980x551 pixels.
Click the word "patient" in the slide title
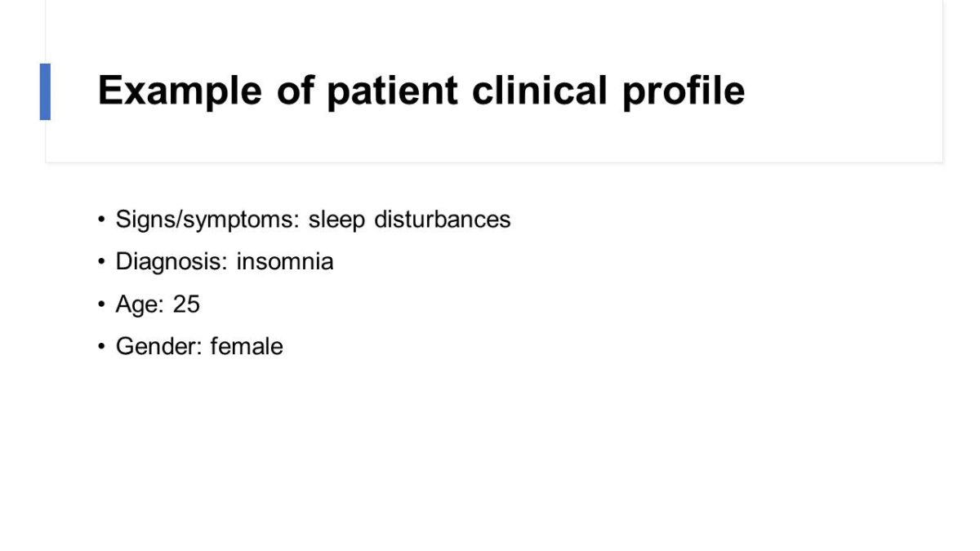pos(392,90)
